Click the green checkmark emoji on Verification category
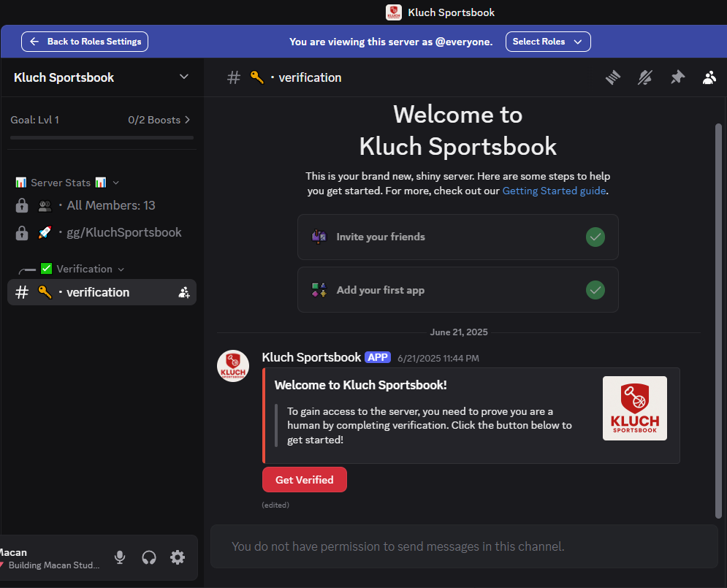Screen dimensions: 727x588 (46, 268)
